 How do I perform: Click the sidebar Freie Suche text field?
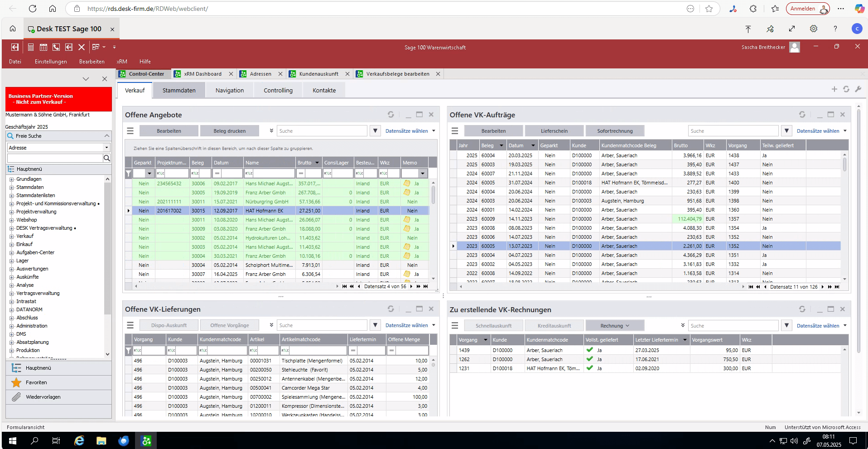coord(55,158)
